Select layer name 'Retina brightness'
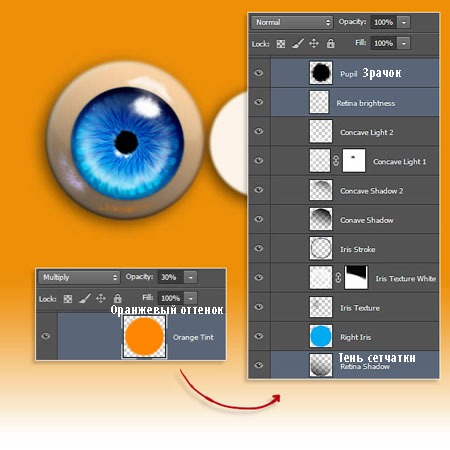The height and width of the screenshot is (450, 450). 366,103
